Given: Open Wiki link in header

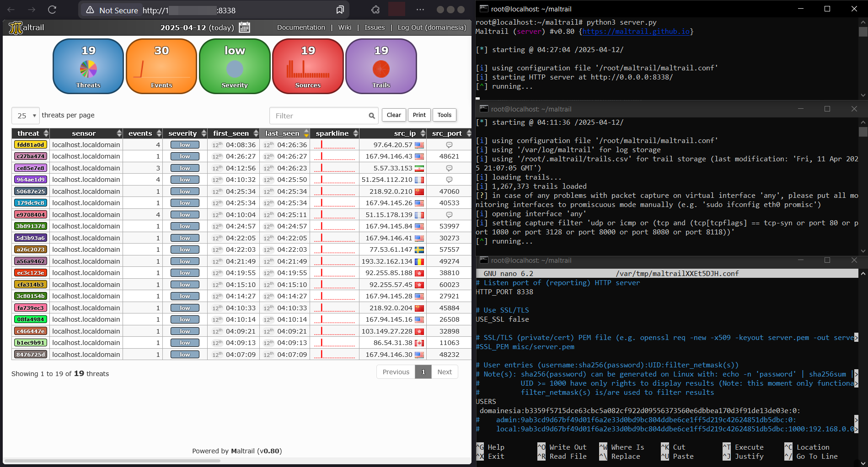Looking at the screenshot, I should tap(345, 27).
